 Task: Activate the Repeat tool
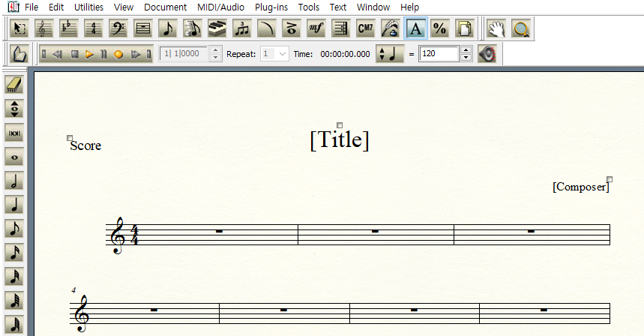(x=341, y=28)
